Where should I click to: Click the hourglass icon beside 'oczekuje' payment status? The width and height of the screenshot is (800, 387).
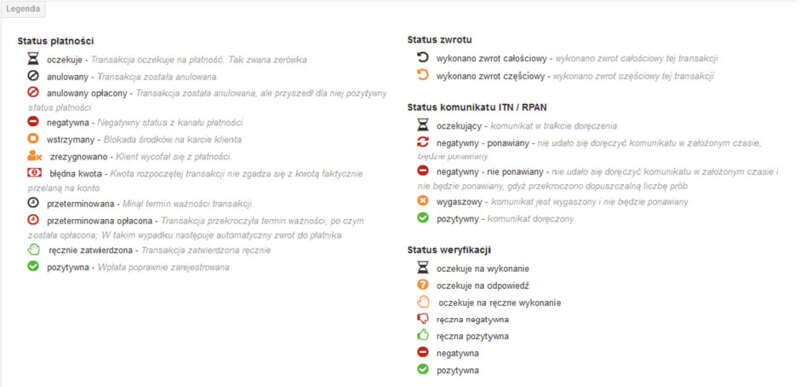(x=33, y=59)
